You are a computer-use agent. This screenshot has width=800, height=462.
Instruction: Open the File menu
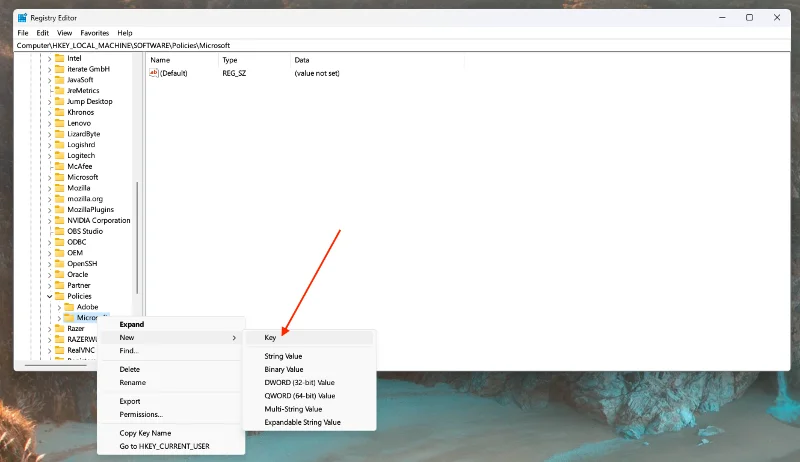pyautogui.click(x=23, y=33)
